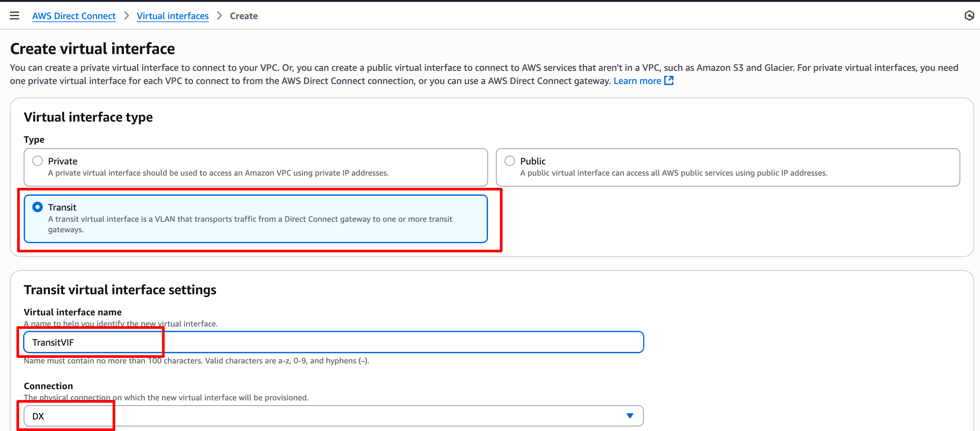The width and height of the screenshot is (980, 431).
Task: Open the hamburger navigation menu
Action: coord(14,15)
